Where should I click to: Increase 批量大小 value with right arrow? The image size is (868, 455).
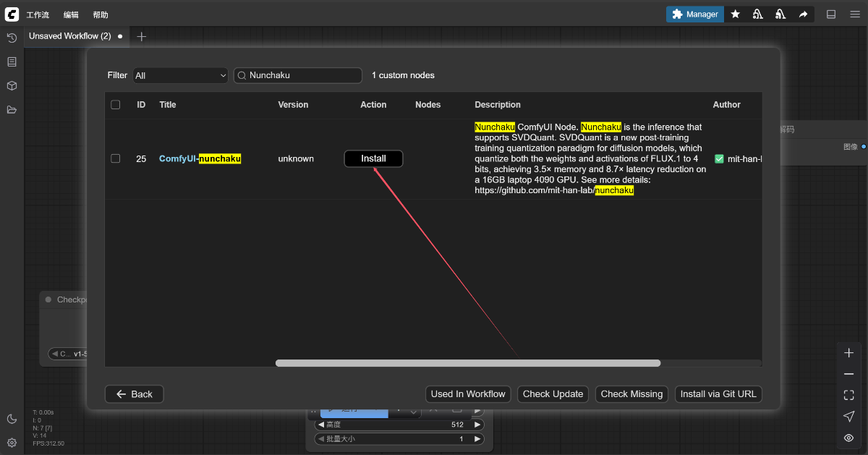[477, 439]
